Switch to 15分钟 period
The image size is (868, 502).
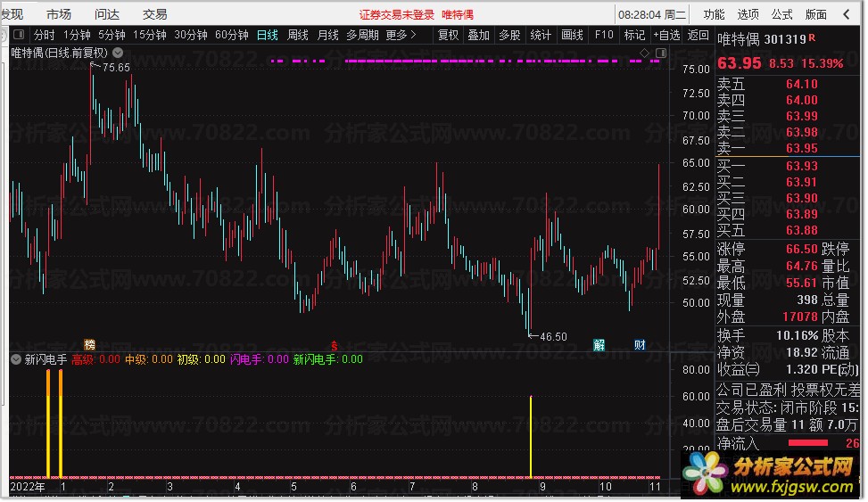pos(150,36)
